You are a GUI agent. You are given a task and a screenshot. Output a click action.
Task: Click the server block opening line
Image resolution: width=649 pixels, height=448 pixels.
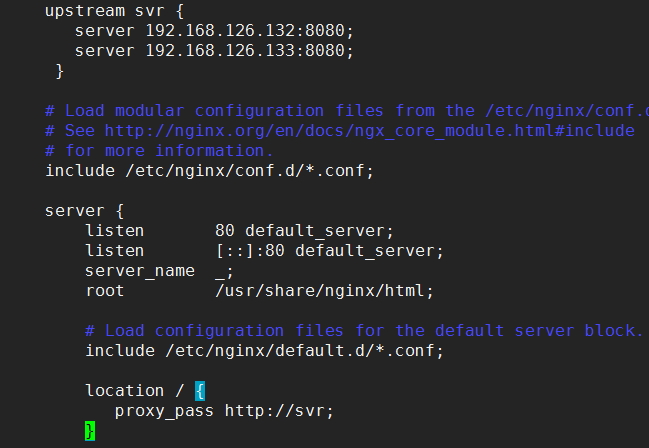pos(84,211)
